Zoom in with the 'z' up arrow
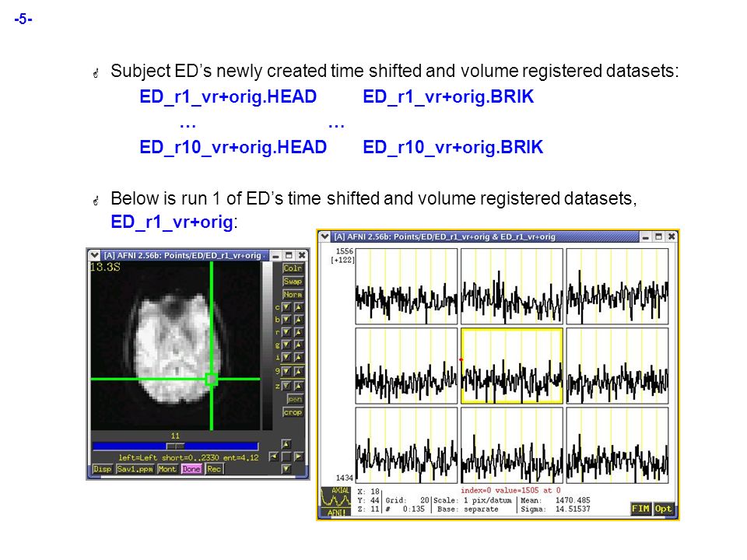Screen dimensions: 747x560 (298, 386)
